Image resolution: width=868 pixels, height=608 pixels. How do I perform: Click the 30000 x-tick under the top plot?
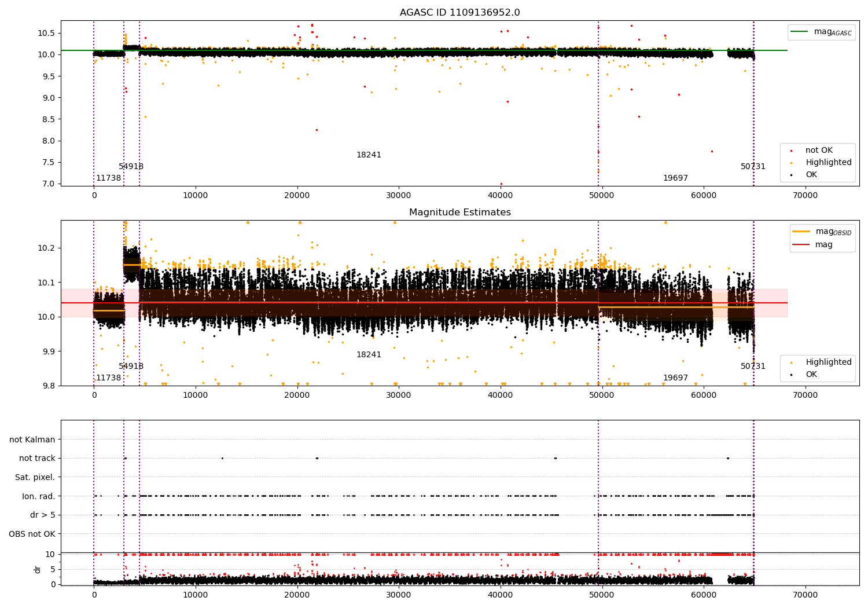click(x=399, y=196)
